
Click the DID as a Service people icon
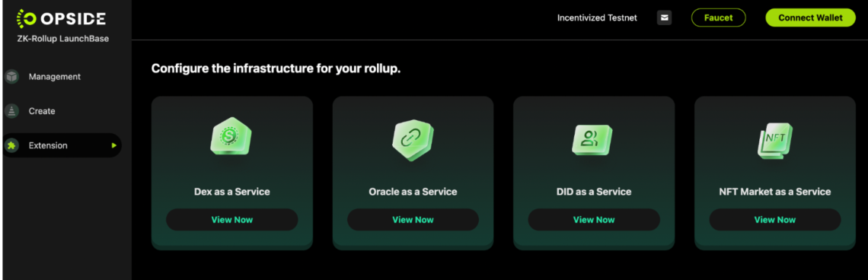[x=593, y=140]
